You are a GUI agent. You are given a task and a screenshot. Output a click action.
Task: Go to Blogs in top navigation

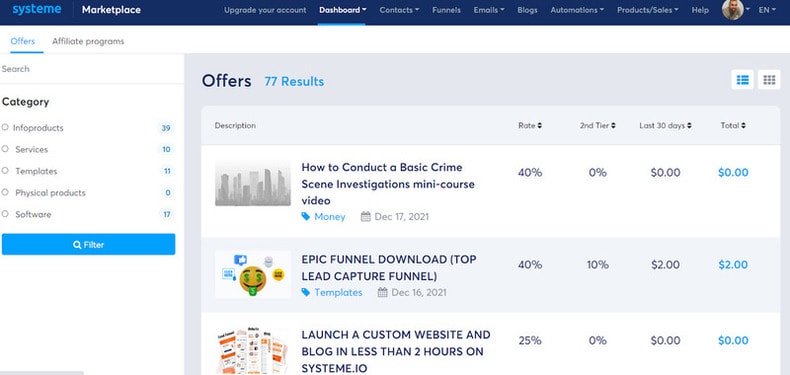tap(527, 10)
